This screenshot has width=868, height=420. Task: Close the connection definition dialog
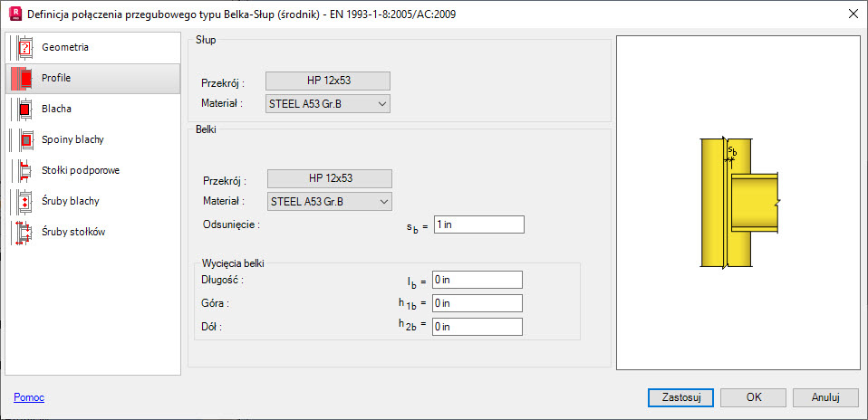[x=854, y=14]
